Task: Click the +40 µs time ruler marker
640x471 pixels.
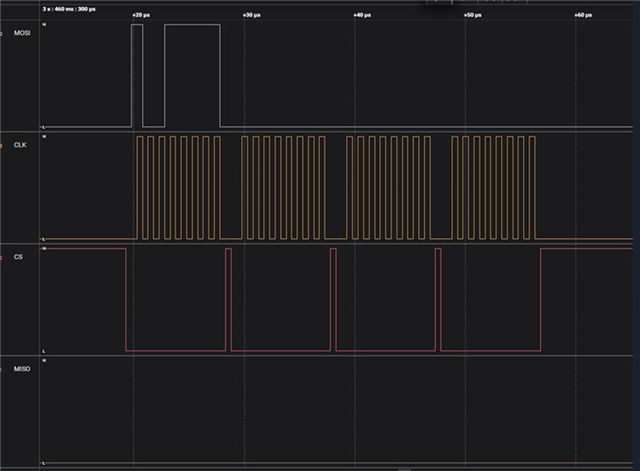Action: pos(362,16)
